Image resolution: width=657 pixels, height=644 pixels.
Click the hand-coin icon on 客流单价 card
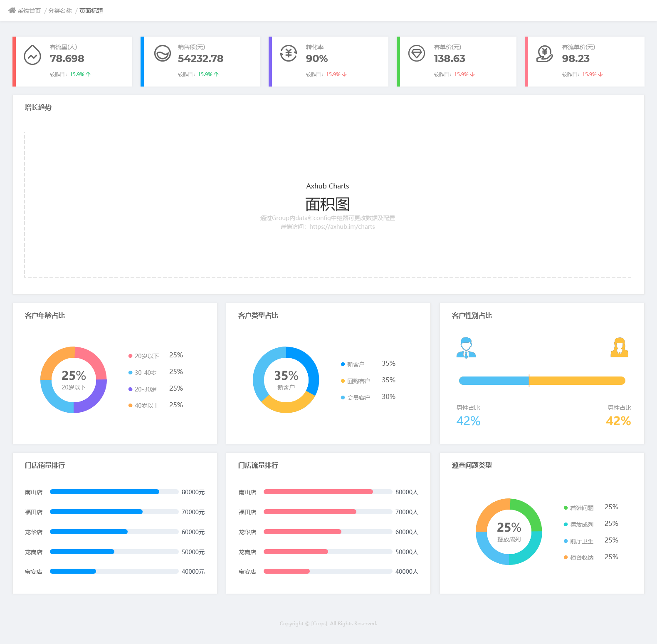(x=545, y=54)
